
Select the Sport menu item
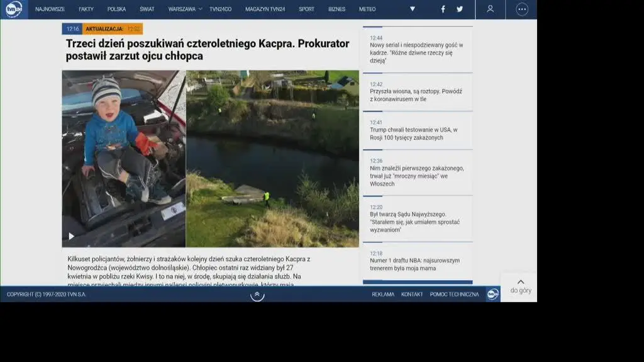click(x=306, y=9)
